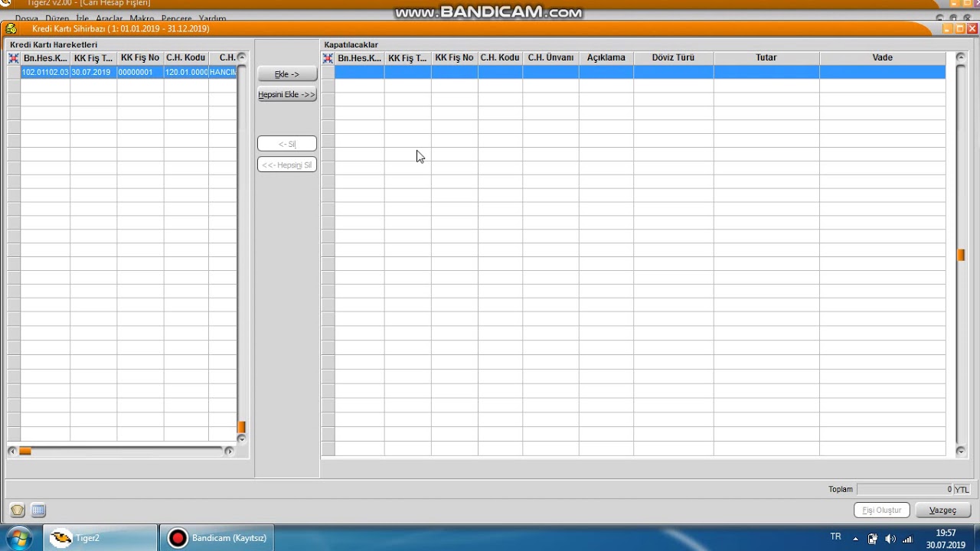The image size is (980, 551).
Task: Click the <- Sil button
Action: coord(287,144)
